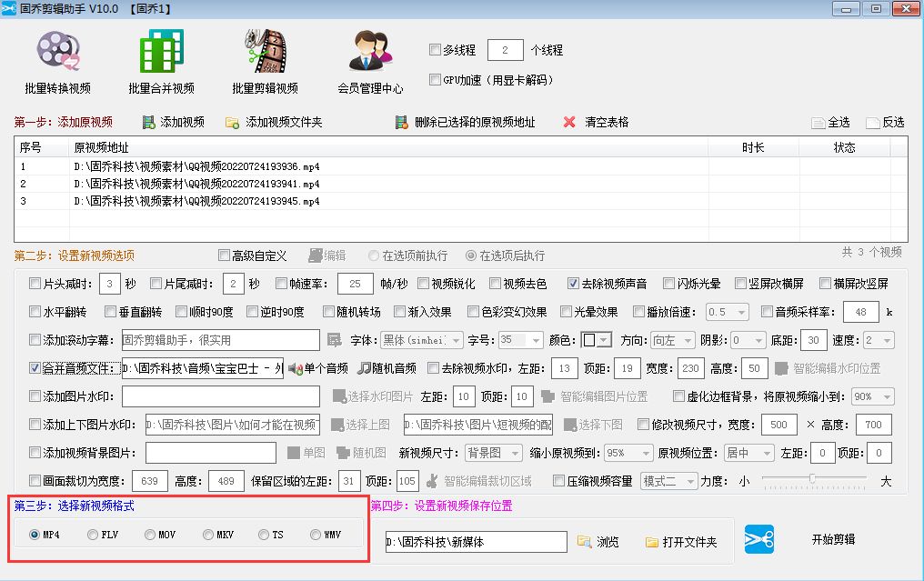The height and width of the screenshot is (581, 924).
Task: Click 清空表格 label
Action: click(607, 122)
